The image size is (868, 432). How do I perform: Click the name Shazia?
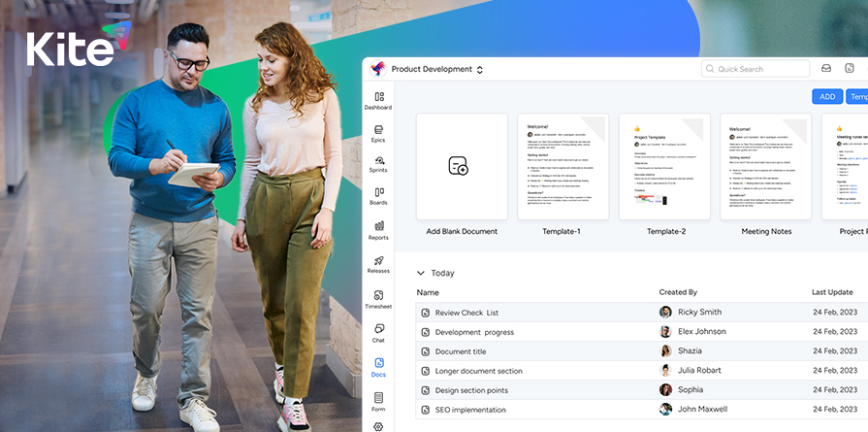(690, 350)
